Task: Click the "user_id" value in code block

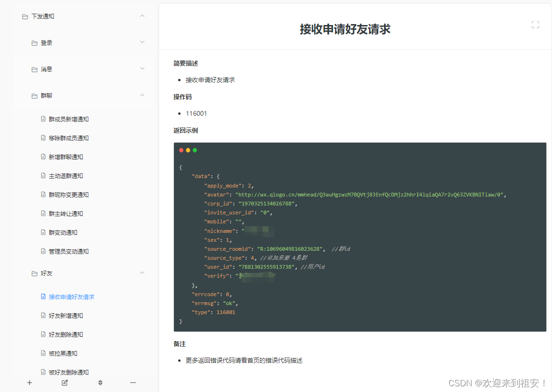Action: pos(267,267)
